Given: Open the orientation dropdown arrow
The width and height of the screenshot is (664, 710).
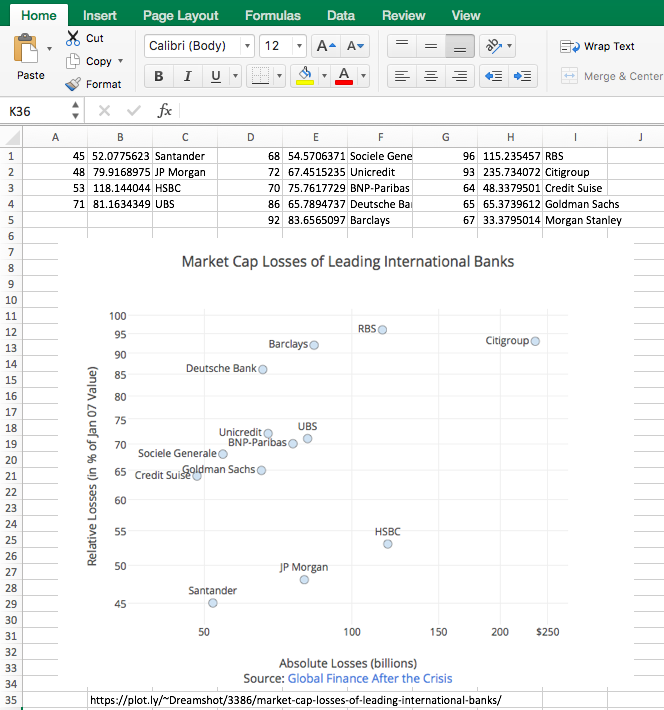Looking at the screenshot, I should point(510,46).
